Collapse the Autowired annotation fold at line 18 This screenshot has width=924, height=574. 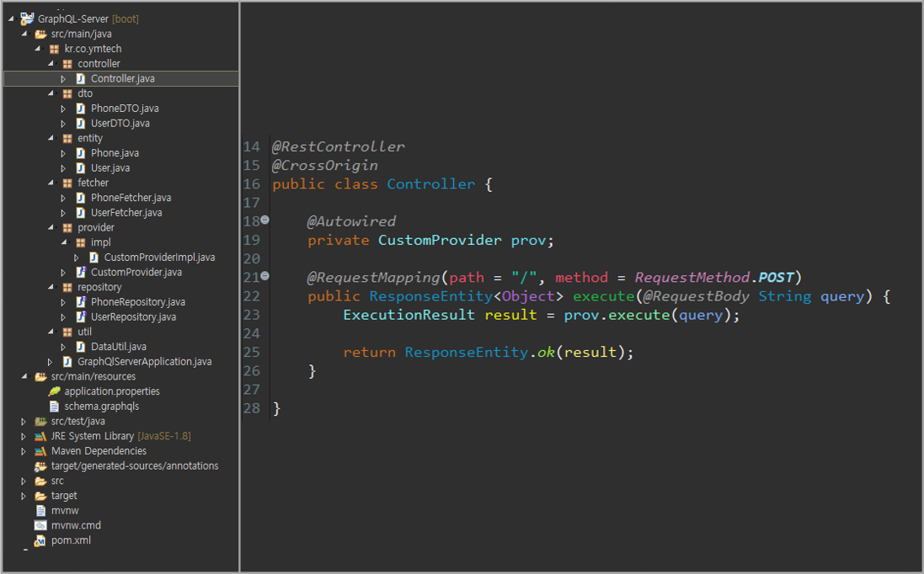pos(264,220)
